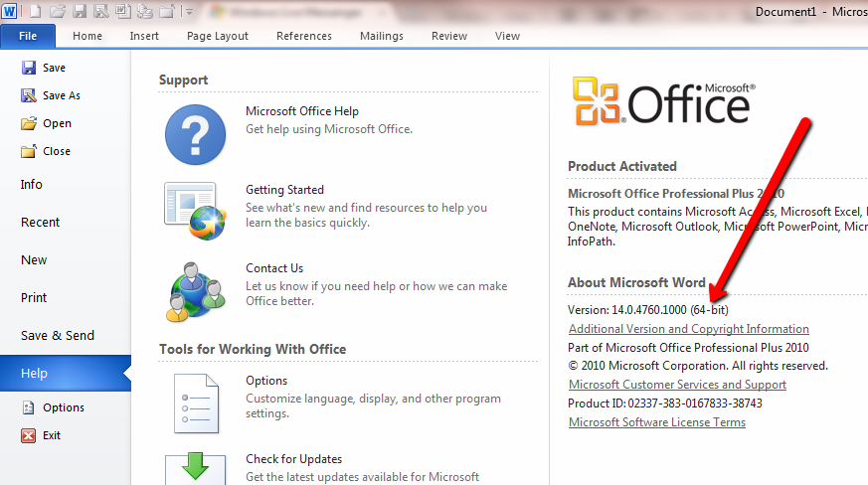Click the Product ID number text
This screenshot has width=868, height=485.
click(695, 404)
